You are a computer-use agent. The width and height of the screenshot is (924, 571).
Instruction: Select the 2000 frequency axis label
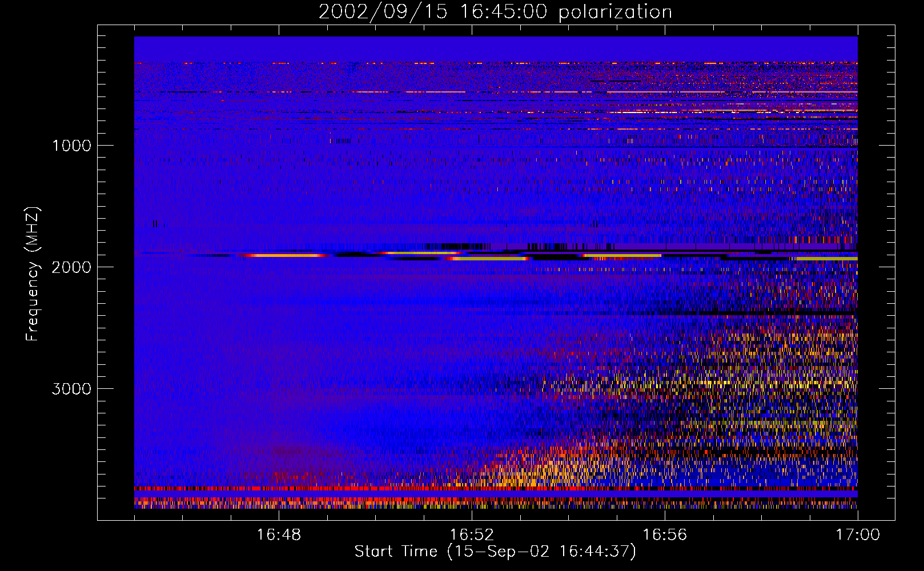71,267
